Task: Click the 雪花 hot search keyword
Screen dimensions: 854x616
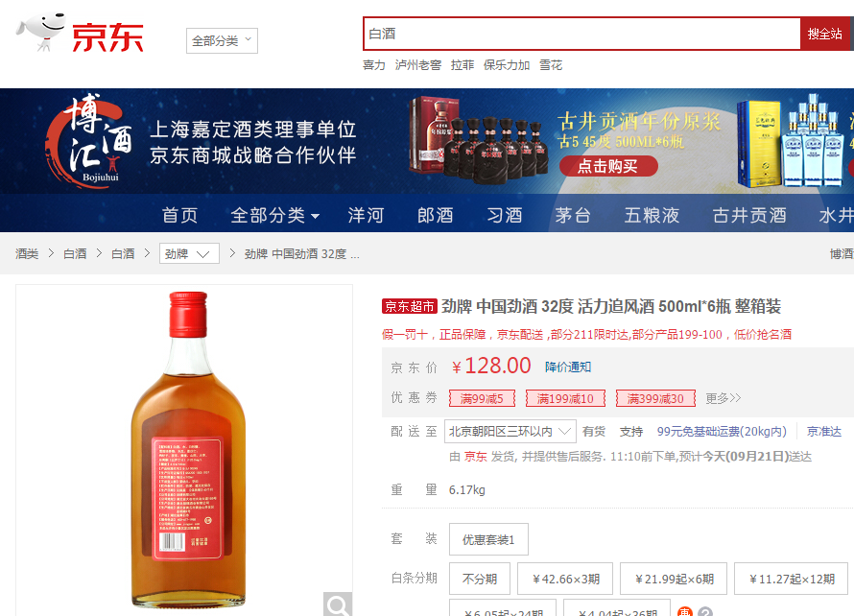Action: [x=551, y=65]
